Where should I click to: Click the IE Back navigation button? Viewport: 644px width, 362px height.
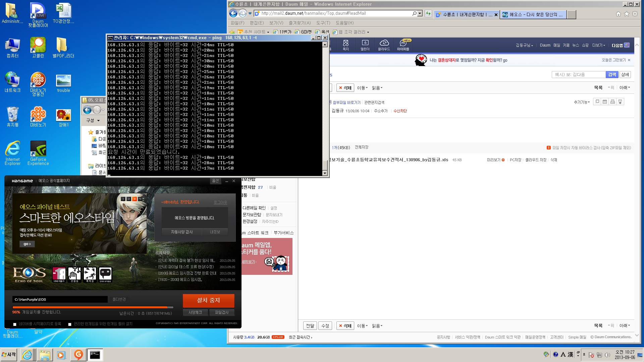(x=233, y=13)
